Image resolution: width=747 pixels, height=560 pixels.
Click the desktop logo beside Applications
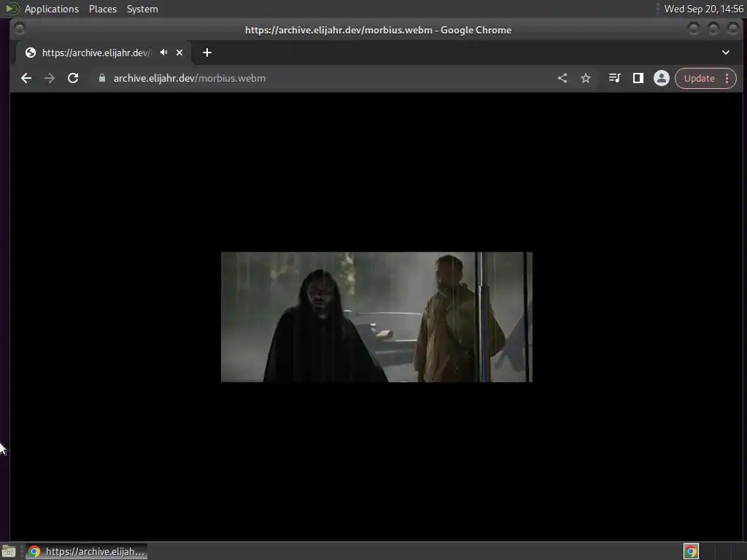point(12,9)
